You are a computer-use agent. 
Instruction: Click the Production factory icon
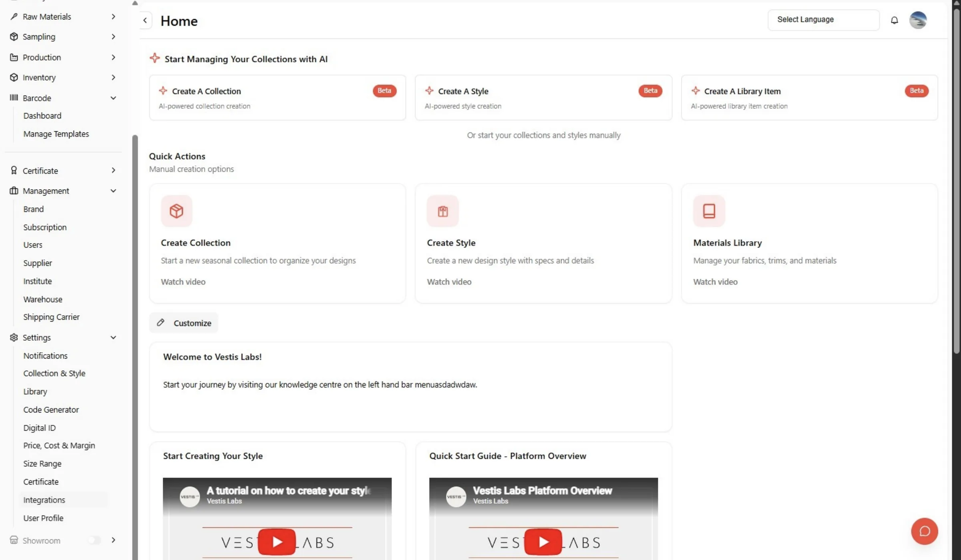[14, 57]
